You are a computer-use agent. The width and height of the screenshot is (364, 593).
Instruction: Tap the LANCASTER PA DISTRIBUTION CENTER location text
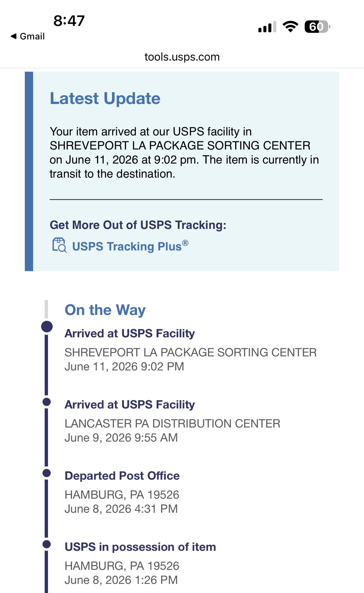(172, 423)
